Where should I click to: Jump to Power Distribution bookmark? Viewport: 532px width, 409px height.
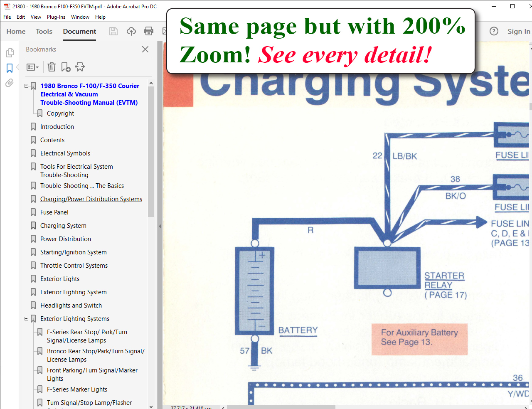click(66, 239)
